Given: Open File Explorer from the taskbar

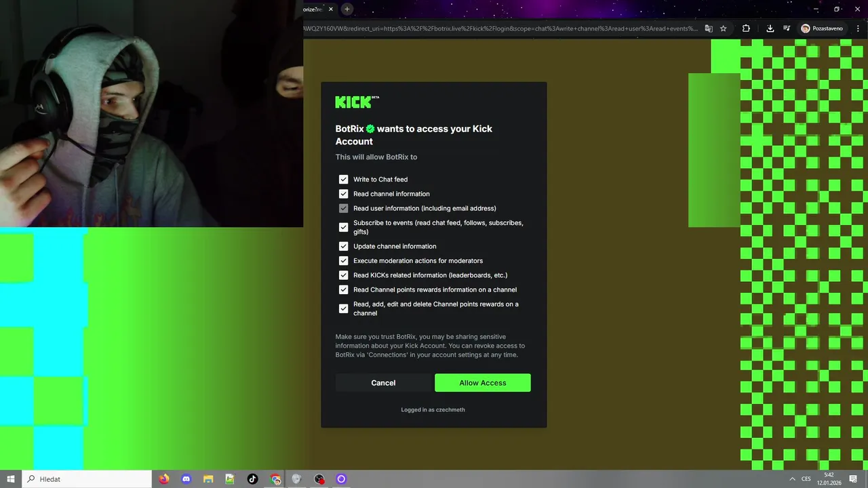Looking at the screenshot, I should point(208,479).
